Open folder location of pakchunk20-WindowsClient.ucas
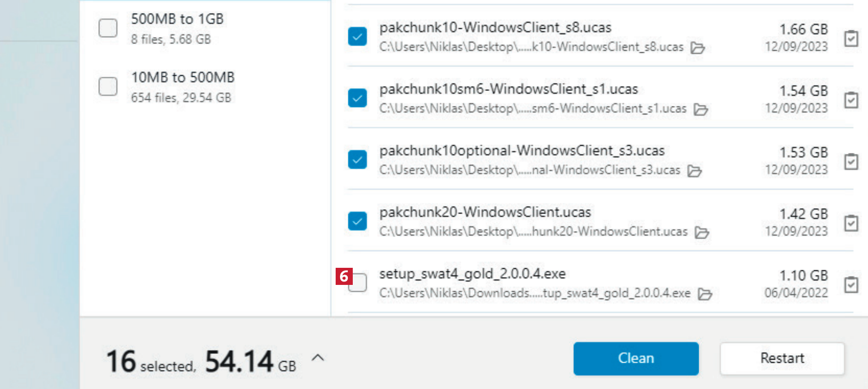The width and height of the screenshot is (868, 389). (702, 233)
